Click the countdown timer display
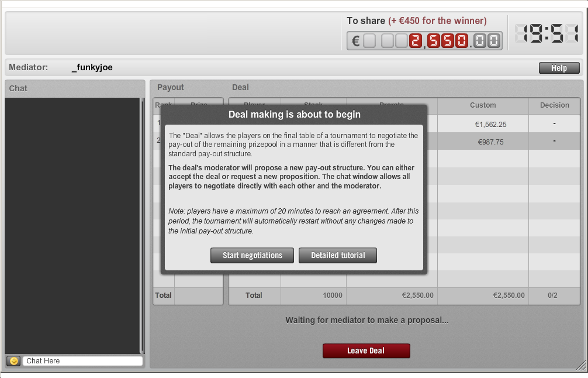Viewport: 588px width, 378px height. [547, 33]
